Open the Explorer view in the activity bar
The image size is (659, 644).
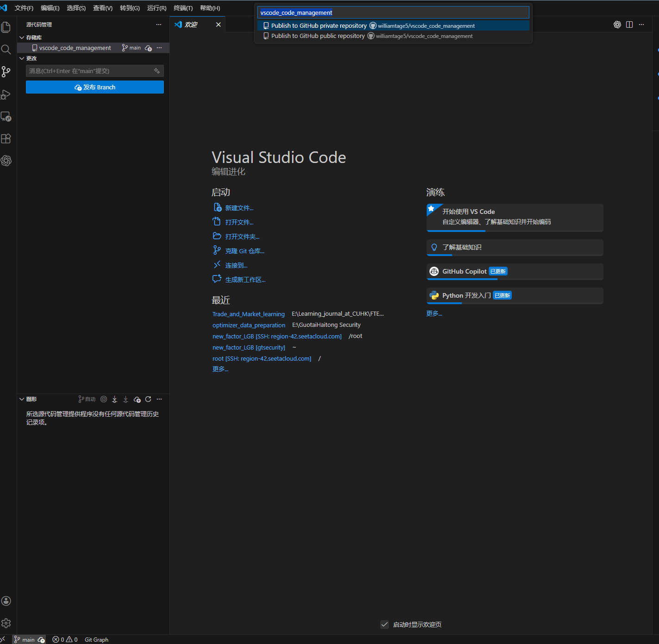pyautogui.click(x=6, y=27)
